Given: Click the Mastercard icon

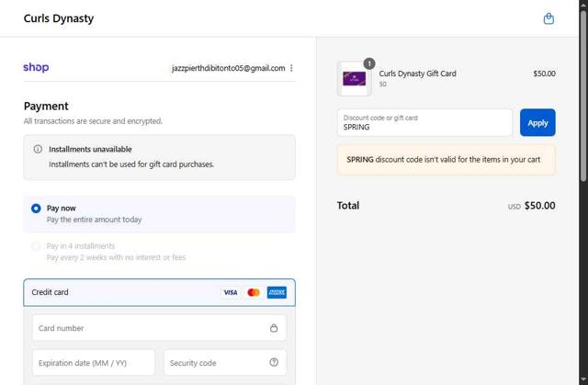Looking at the screenshot, I should click(254, 292).
